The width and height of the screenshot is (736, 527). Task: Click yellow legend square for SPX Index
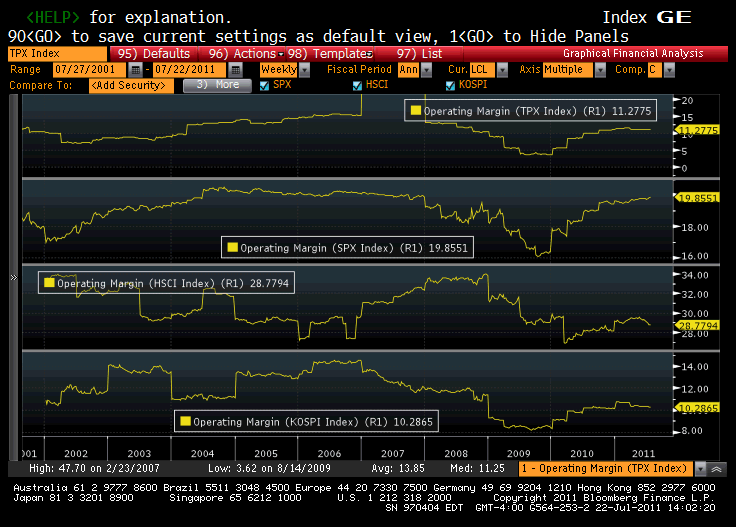click(x=232, y=247)
